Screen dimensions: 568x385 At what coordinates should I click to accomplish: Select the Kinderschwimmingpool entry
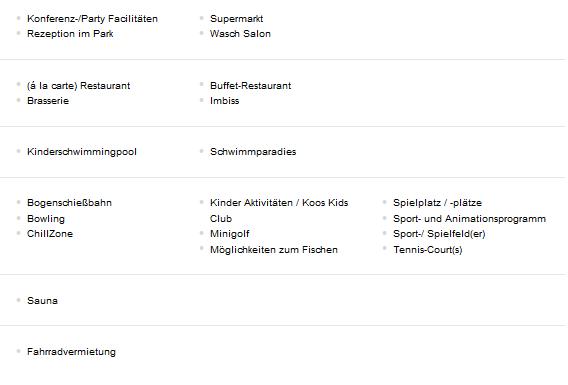(82, 152)
